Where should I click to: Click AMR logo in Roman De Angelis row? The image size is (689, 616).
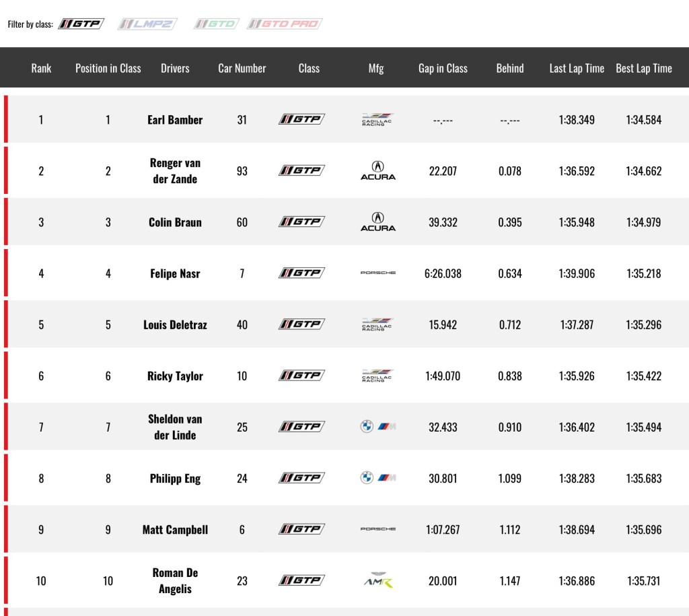(x=378, y=580)
